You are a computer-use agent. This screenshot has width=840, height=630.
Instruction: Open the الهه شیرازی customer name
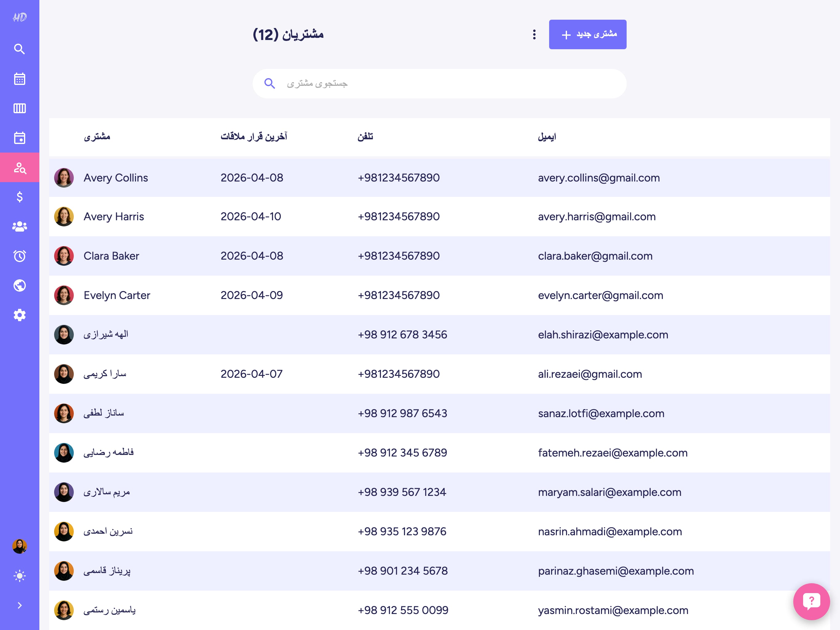coord(106,334)
